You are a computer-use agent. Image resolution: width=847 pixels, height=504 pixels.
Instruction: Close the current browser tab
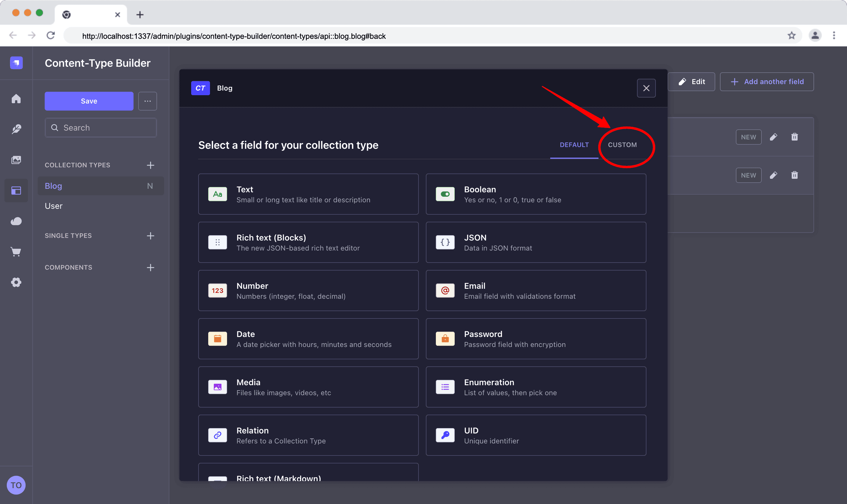[x=118, y=15]
